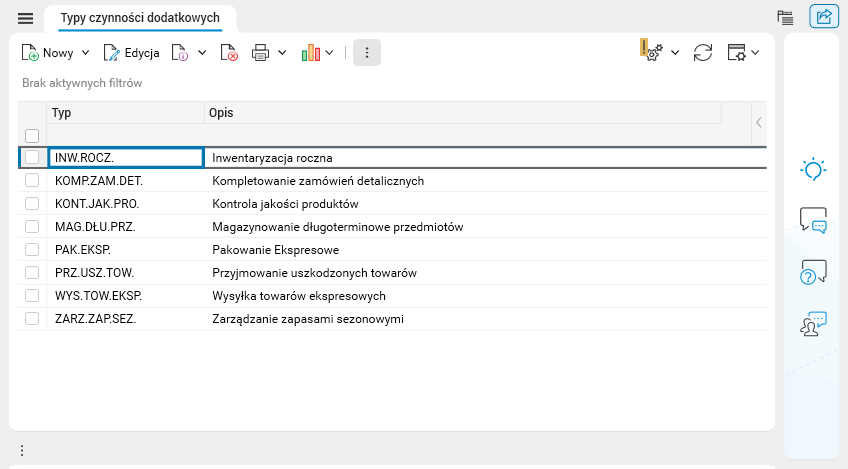Check the ZARZ.ZAP.SEZ. row checkbox
The image size is (848, 469).
click(x=32, y=319)
